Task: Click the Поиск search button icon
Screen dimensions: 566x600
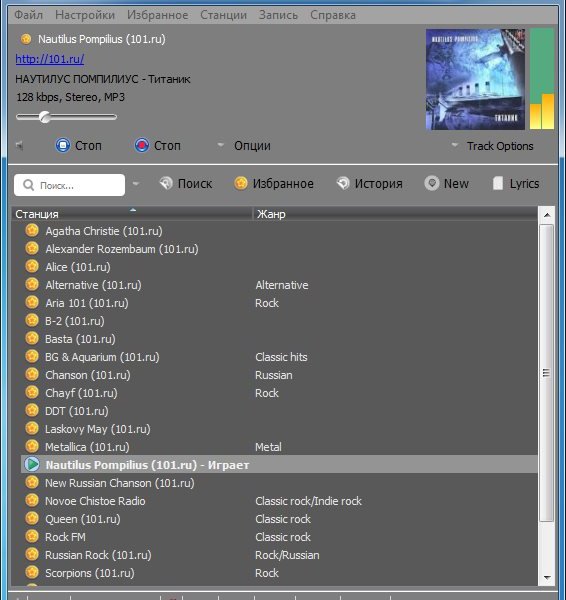Action: (166, 184)
